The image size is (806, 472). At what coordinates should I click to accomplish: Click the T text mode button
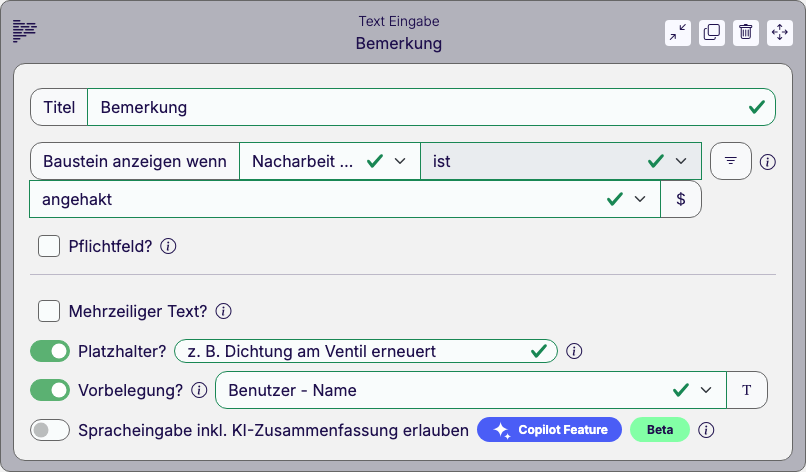click(x=746, y=390)
